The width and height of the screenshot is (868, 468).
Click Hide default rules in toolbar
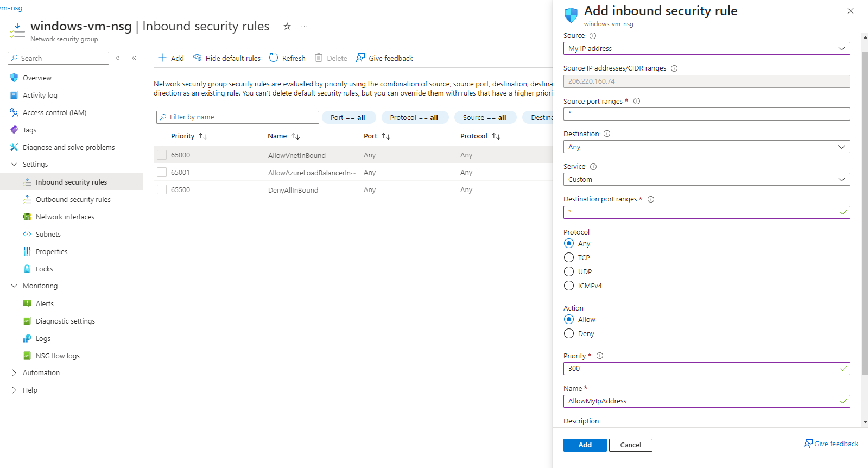coord(227,58)
